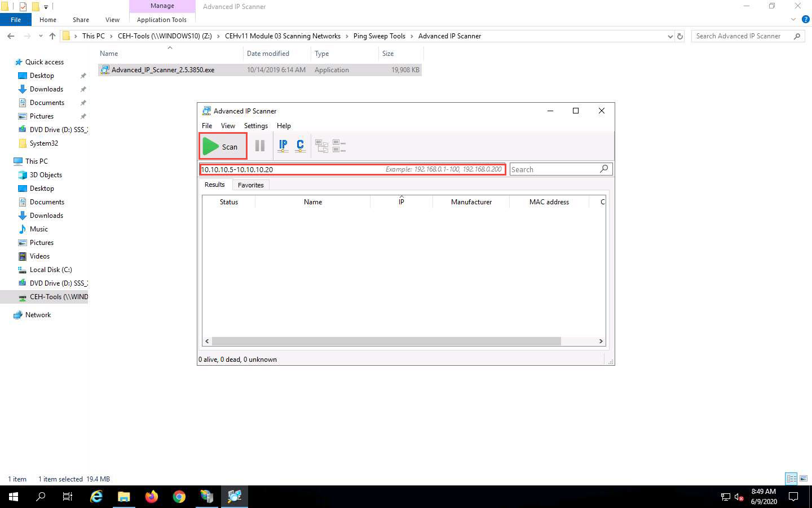Switch to the Favorites tab
Image resolution: width=812 pixels, height=508 pixels.
(250, 185)
